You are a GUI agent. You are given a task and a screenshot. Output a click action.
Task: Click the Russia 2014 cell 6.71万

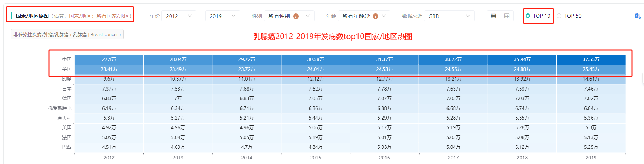pos(247,108)
